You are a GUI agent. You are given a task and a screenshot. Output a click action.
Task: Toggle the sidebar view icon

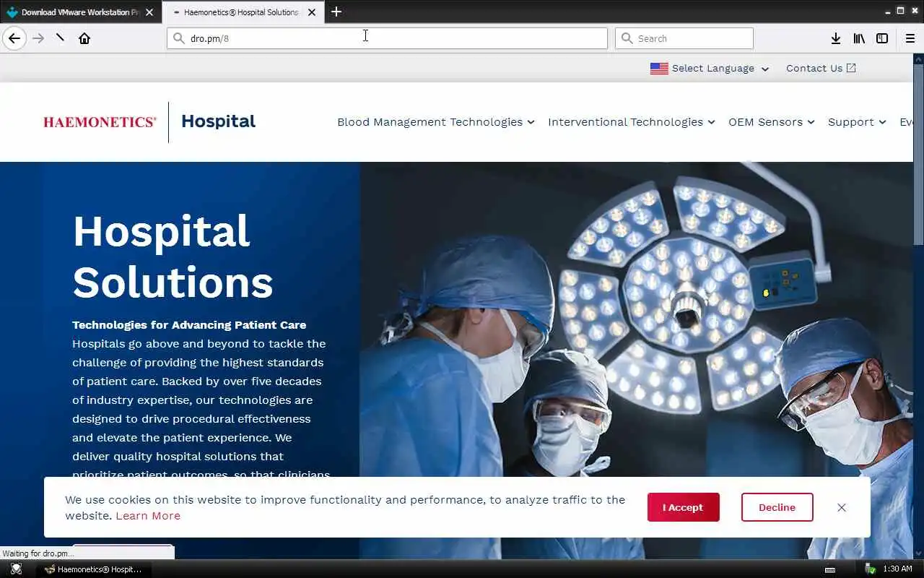882,38
